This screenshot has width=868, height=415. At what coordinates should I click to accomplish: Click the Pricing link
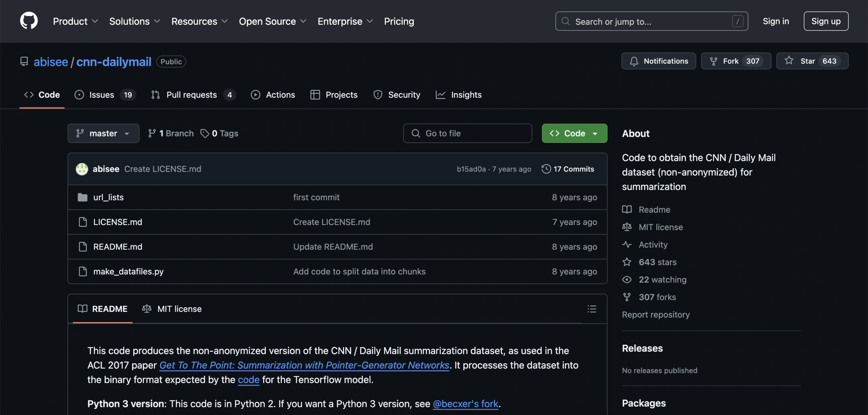pyautogui.click(x=399, y=21)
